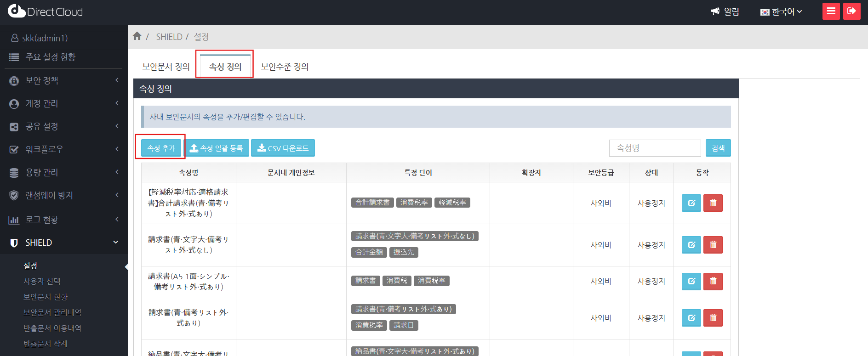Expand the 계정 관리 sidebar menu
The width and height of the screenshot is (868, 356).
click(x=64, y=103)
